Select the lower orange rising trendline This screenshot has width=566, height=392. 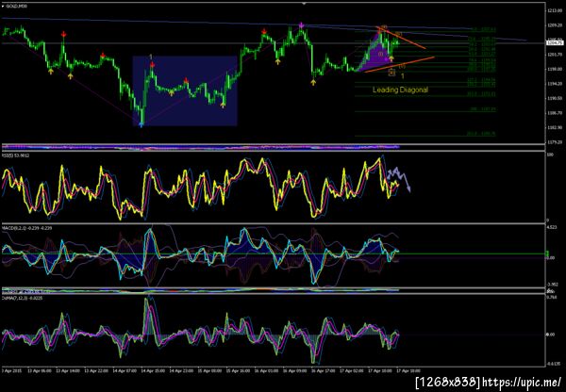[x=400, y=64]
